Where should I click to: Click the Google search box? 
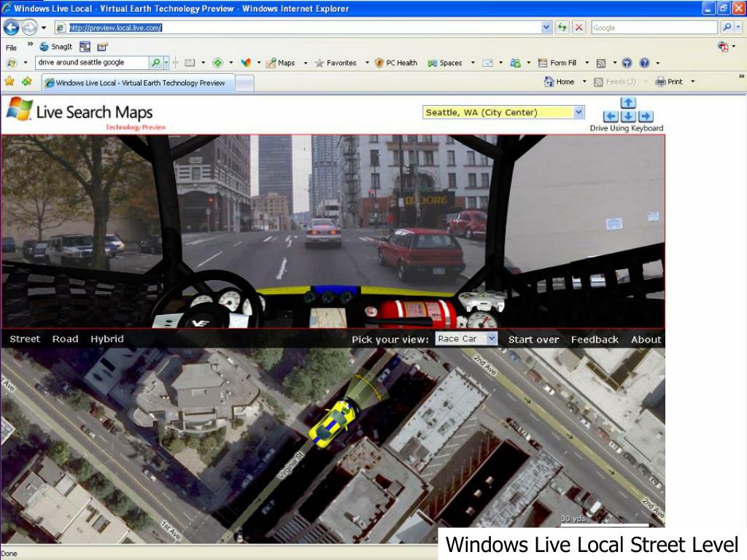654,28
